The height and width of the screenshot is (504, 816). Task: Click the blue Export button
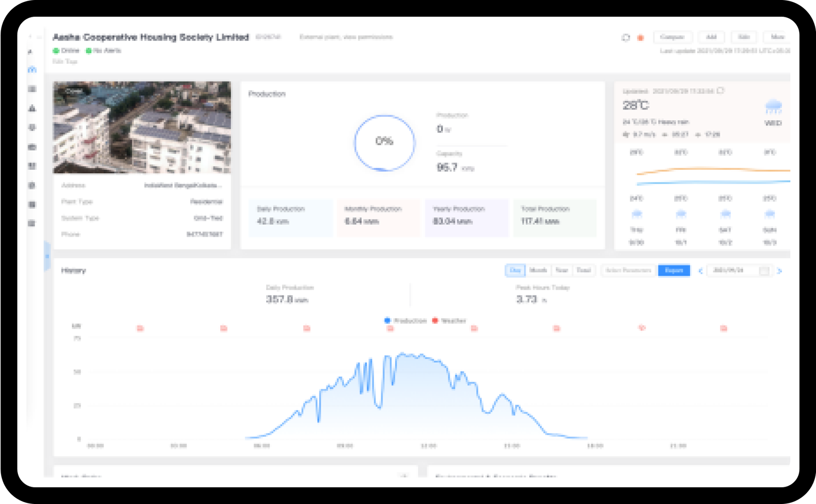(674, 271)
